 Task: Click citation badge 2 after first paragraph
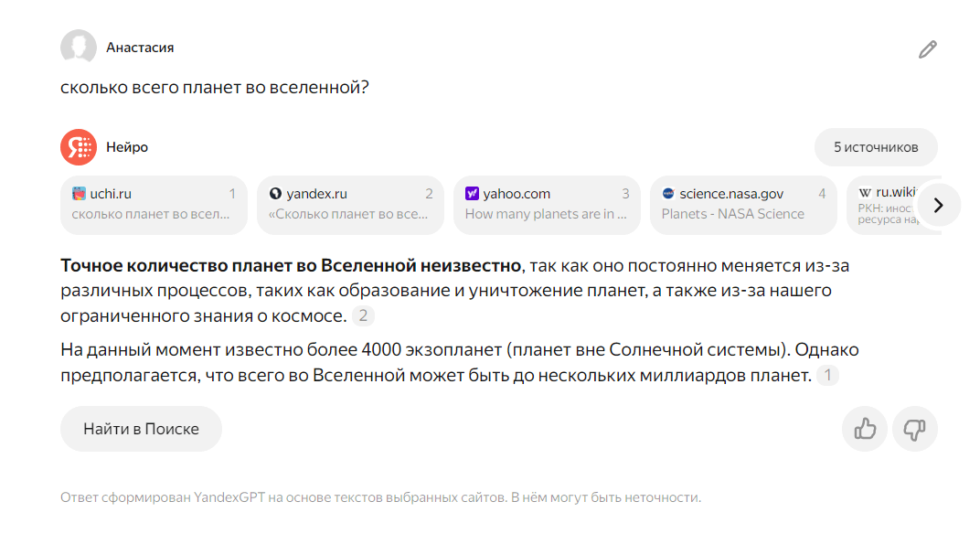coord(363,316)
